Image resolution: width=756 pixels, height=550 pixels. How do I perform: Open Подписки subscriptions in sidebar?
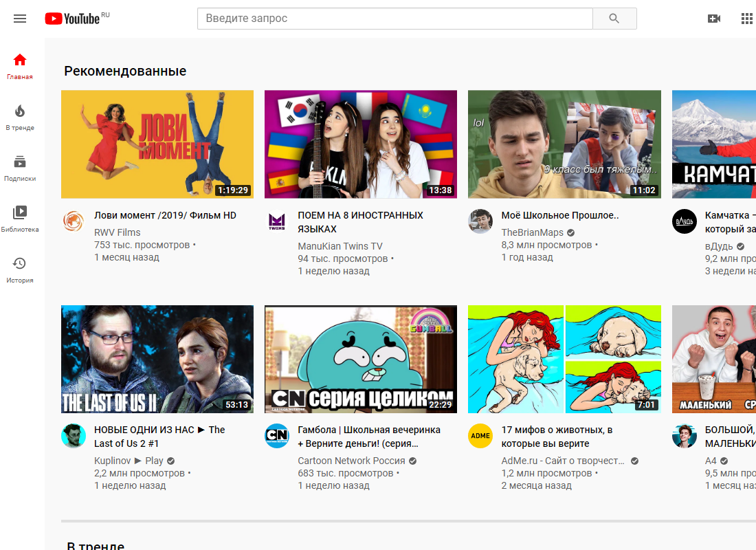pos(20,168)
